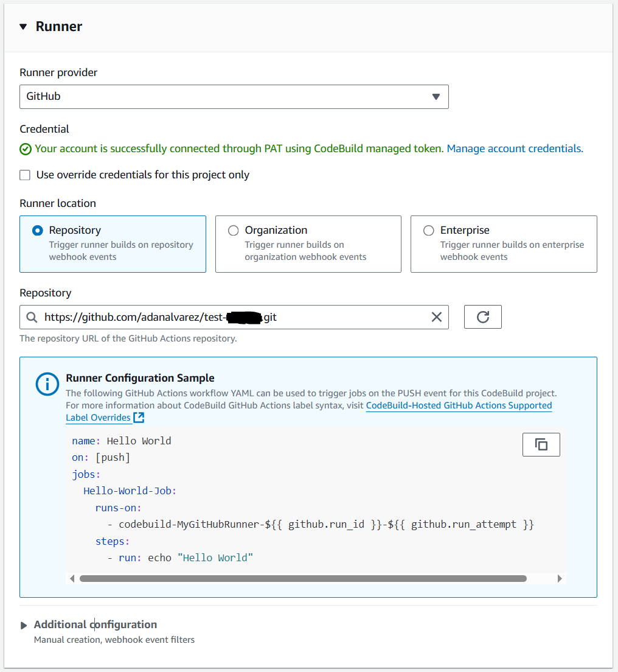Click the 'Runner location' label
This screenshot has width=618, height=672.
[58, 203]
